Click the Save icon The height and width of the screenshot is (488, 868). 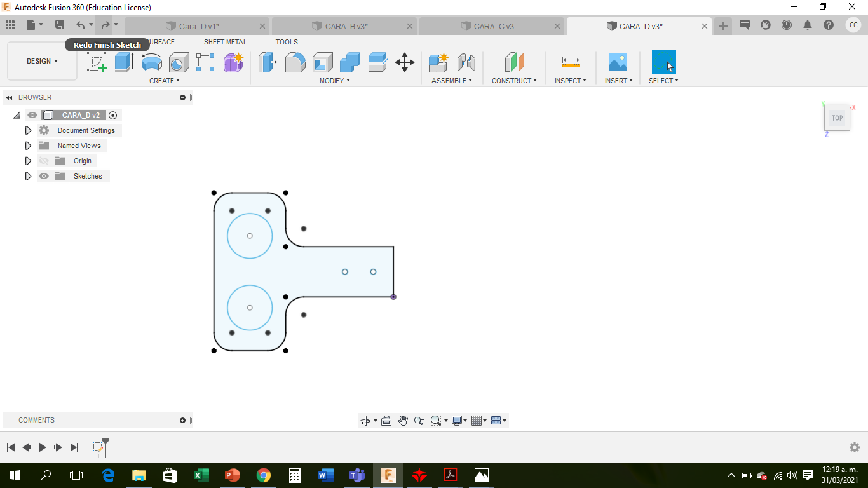pos(60,25)
